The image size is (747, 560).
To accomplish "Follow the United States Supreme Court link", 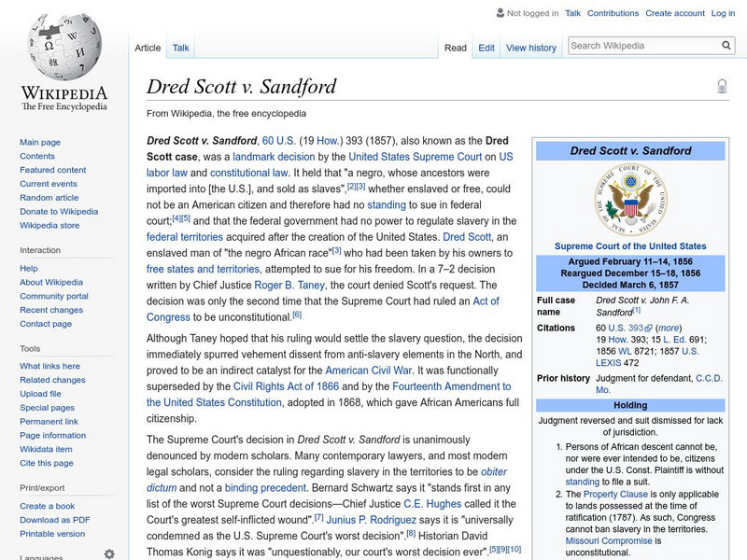I will [415, 157].
